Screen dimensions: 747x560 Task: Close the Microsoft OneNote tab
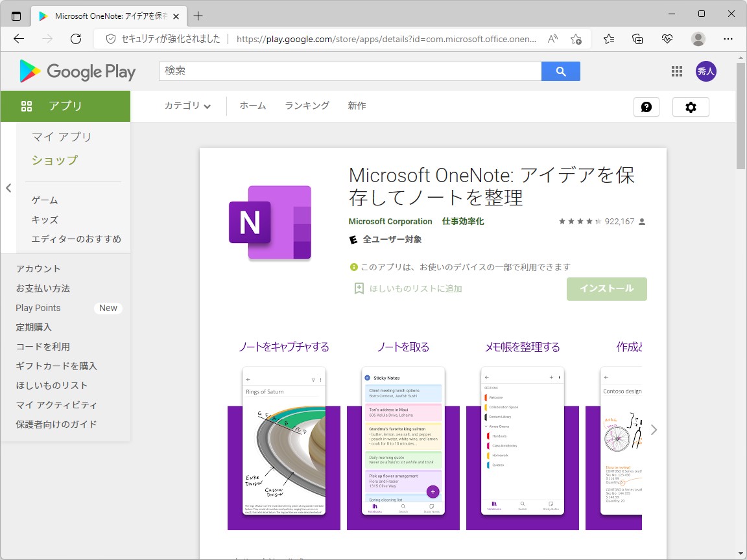pos(176,16)
